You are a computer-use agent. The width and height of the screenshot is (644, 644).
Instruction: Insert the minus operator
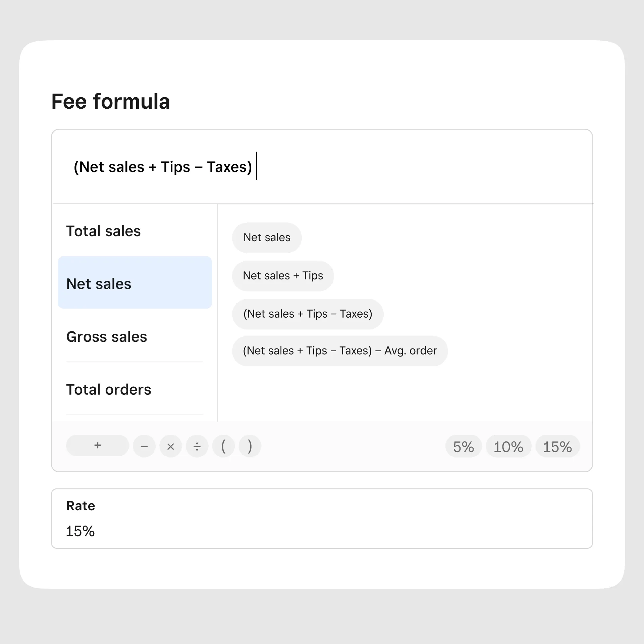144,446
